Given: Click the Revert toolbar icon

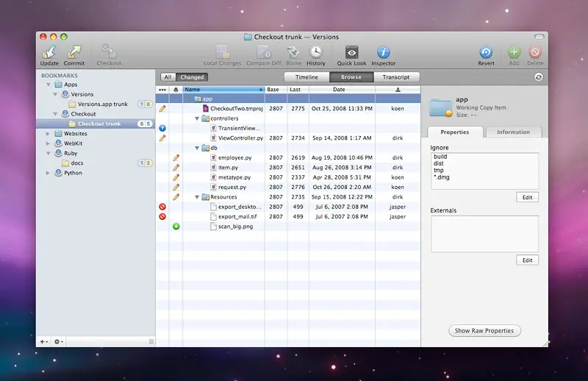Looking at the screenshot, I should click(486, 52).
